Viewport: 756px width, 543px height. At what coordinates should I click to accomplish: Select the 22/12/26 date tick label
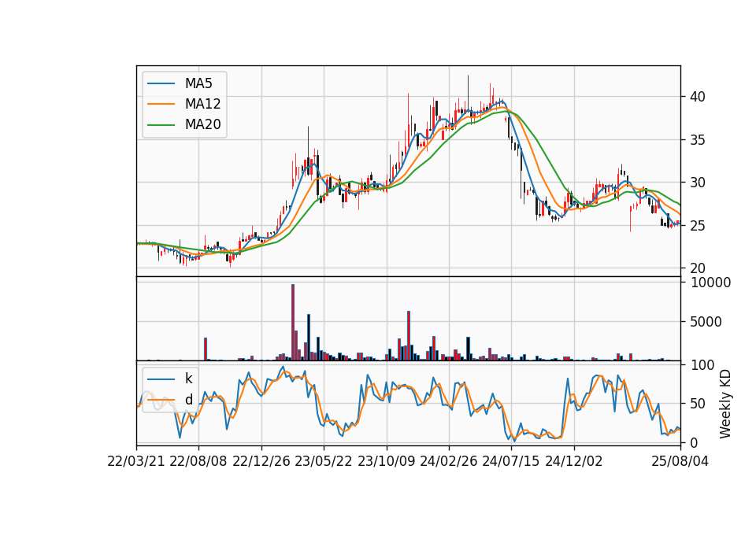[261, 461]
